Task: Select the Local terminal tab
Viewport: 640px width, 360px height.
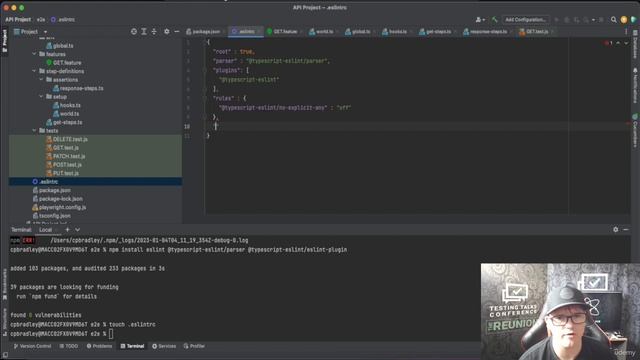Action: click(x=45, y=230)
